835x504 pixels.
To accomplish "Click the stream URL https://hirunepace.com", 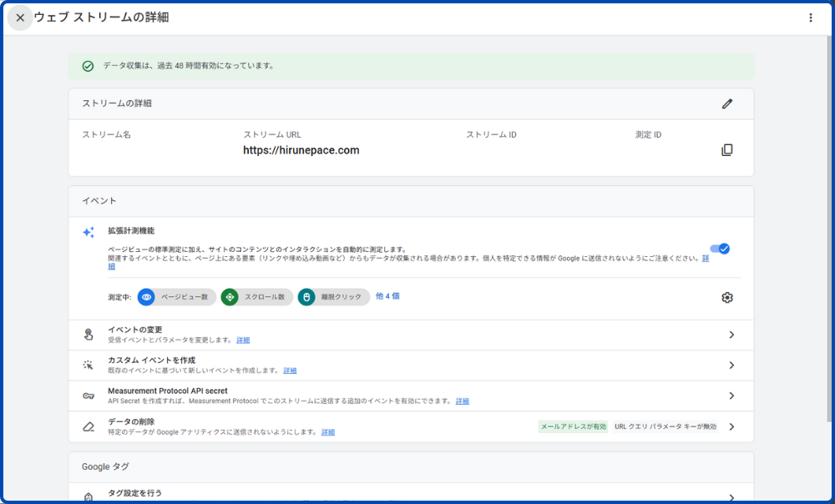I will tap(301, 150).
